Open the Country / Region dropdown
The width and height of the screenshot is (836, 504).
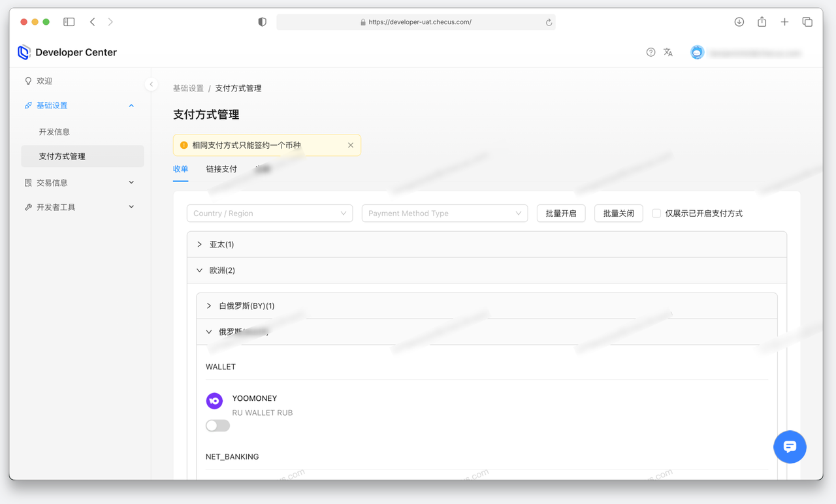tap(269, 213)
